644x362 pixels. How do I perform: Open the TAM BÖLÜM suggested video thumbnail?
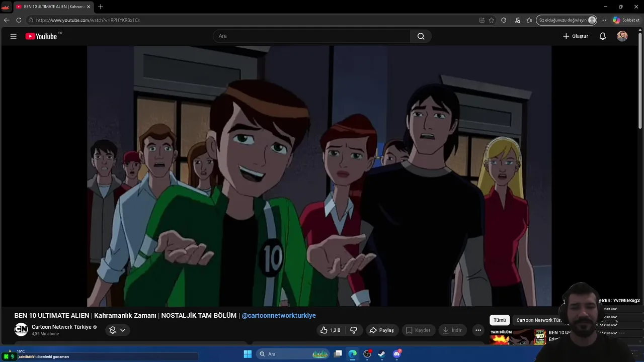(518, 337)
